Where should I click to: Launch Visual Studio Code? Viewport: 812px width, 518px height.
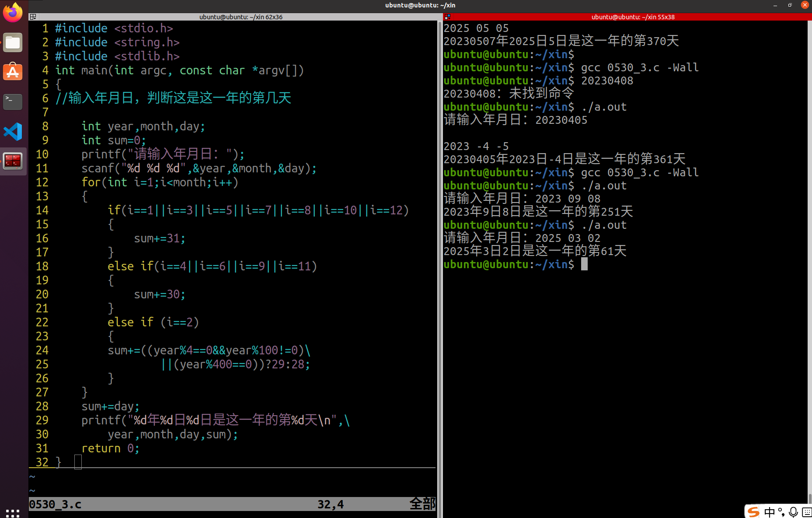click(13, 131)
